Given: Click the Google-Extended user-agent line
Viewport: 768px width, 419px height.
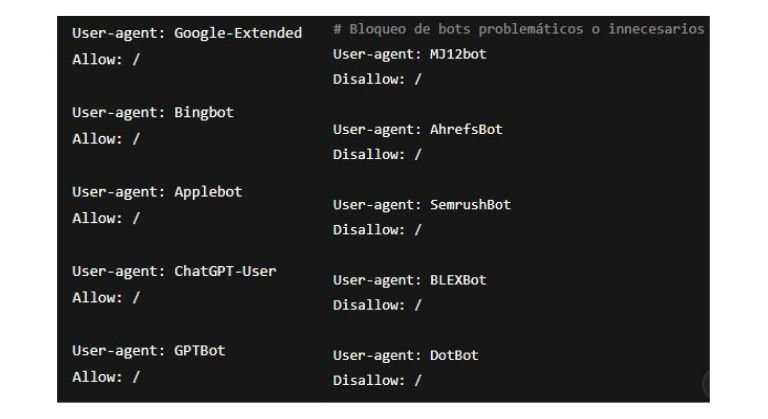Looking at the screenshot, I should point(186,33).
